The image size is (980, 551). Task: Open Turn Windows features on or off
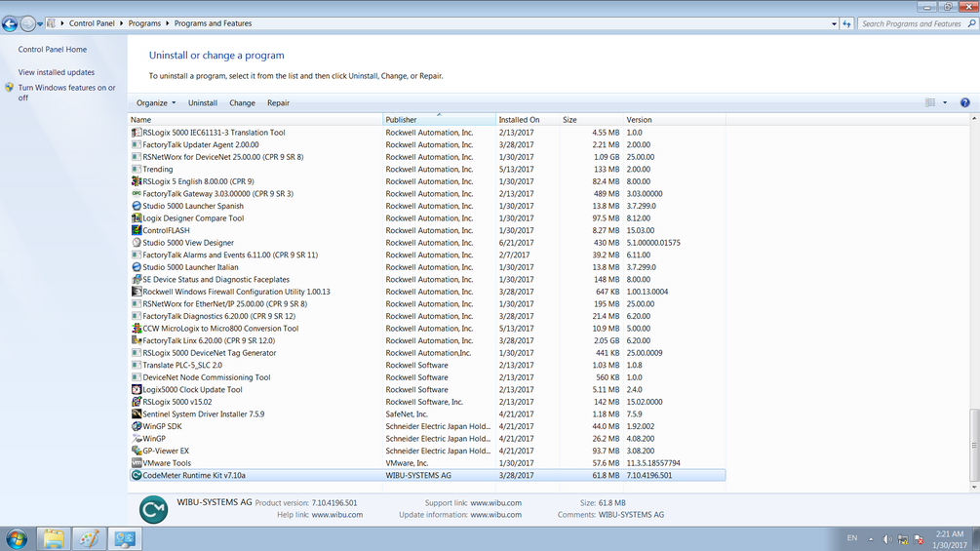pyautogui.click(x=66, y=93)
